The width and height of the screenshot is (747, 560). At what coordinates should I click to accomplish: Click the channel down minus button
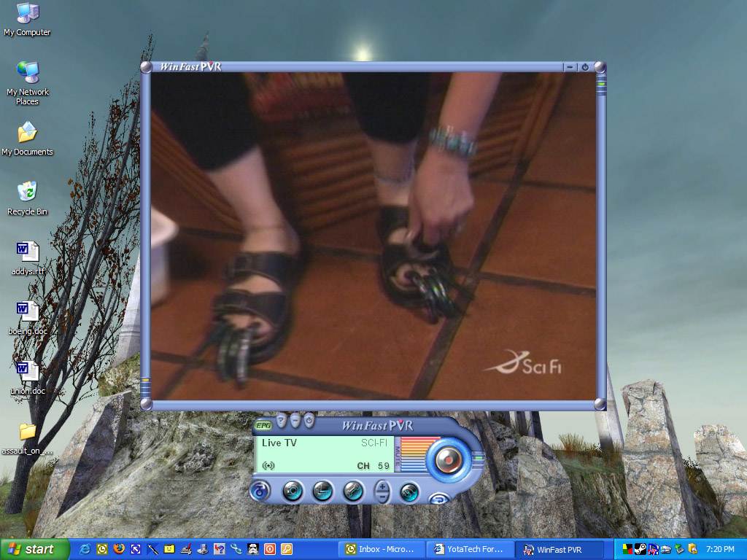point(382,497)
